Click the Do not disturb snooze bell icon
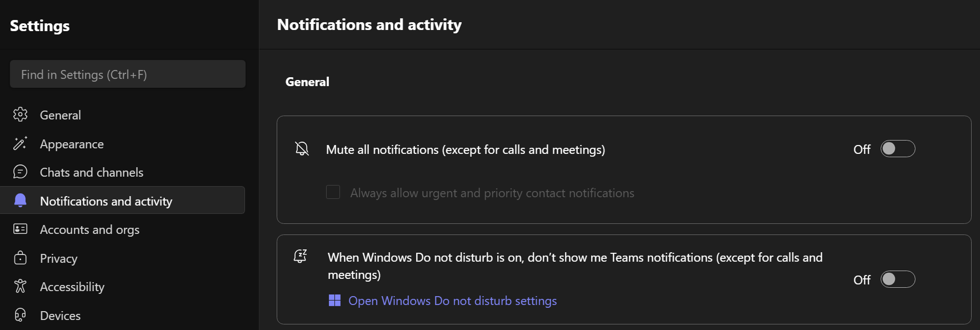The image size is (980, 330). coord(301,256)
